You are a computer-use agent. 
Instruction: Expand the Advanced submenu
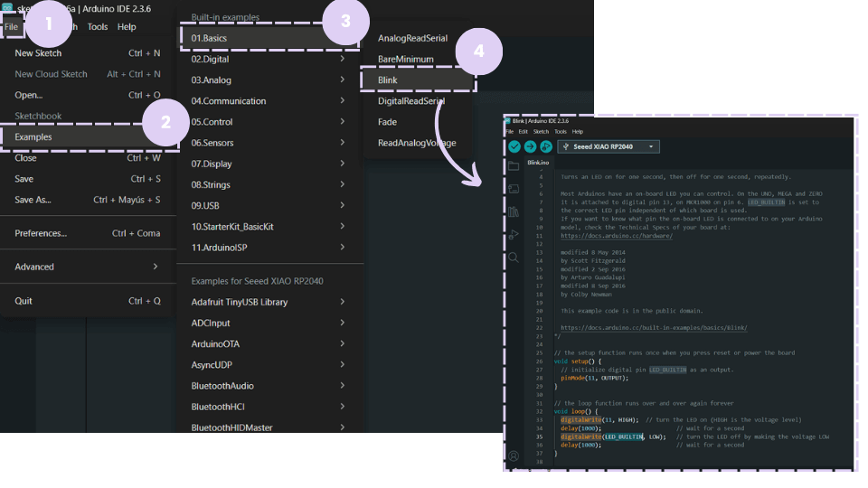[86, 267]
